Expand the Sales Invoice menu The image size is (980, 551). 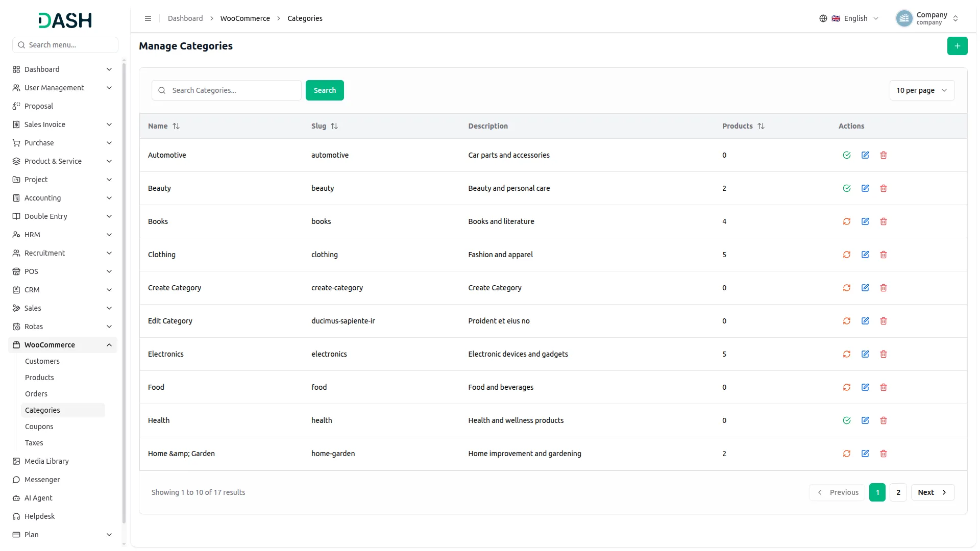(62, 124)
